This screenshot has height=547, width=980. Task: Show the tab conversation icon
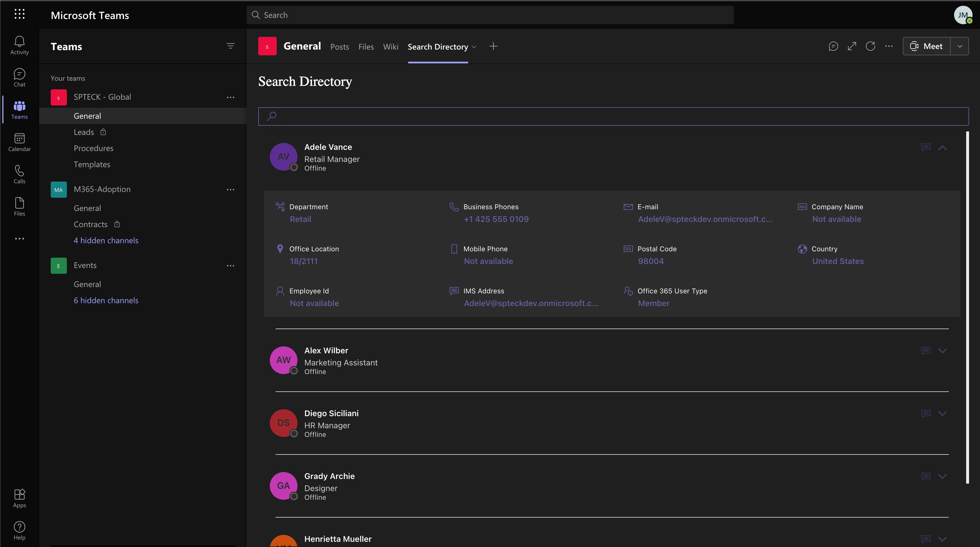pos(833,46)
